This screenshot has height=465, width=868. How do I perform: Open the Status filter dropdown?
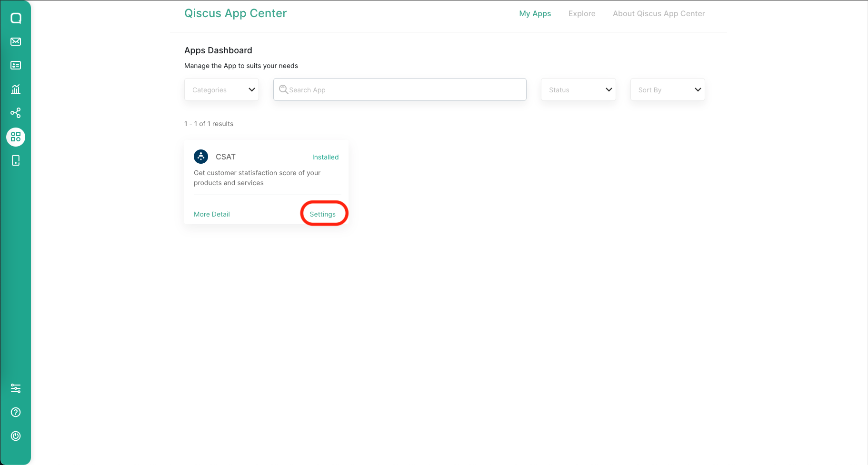[x=578, y=90]
